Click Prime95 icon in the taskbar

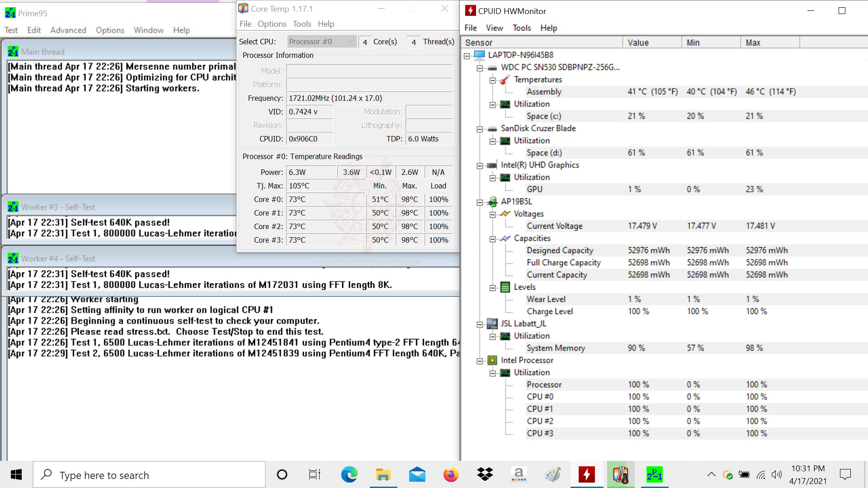click(654, 474)
